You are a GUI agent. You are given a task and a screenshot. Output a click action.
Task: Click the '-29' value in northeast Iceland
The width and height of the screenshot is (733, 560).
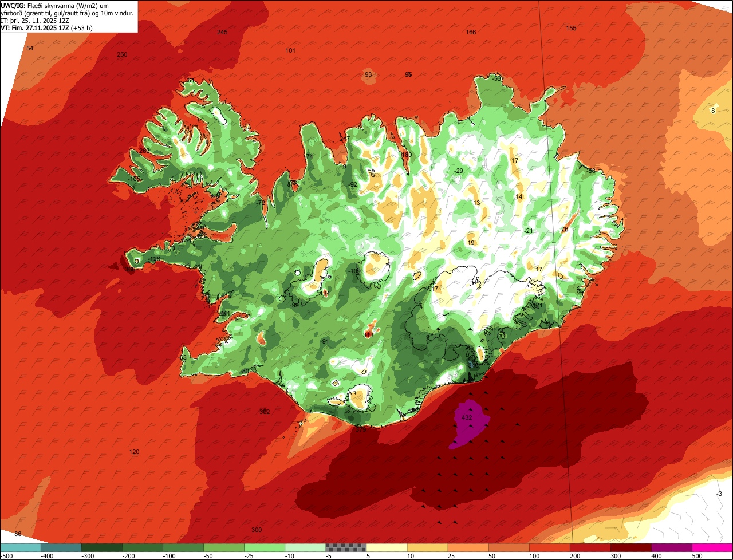pyautogui.click(x=459, y=171)
